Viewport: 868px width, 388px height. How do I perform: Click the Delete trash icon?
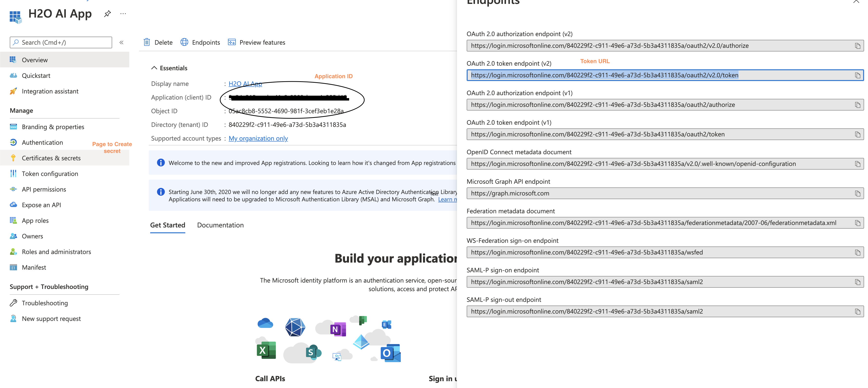[x=147, y=42]
